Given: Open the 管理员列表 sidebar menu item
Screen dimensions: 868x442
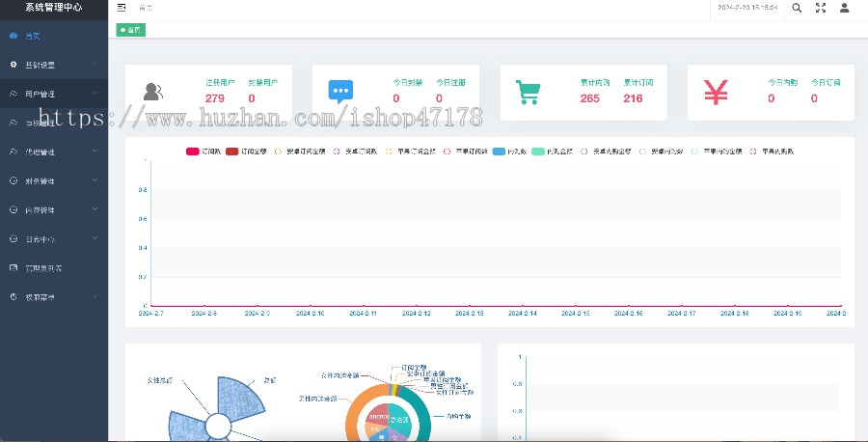Looking at the screenshot, I should pos(54,268).
